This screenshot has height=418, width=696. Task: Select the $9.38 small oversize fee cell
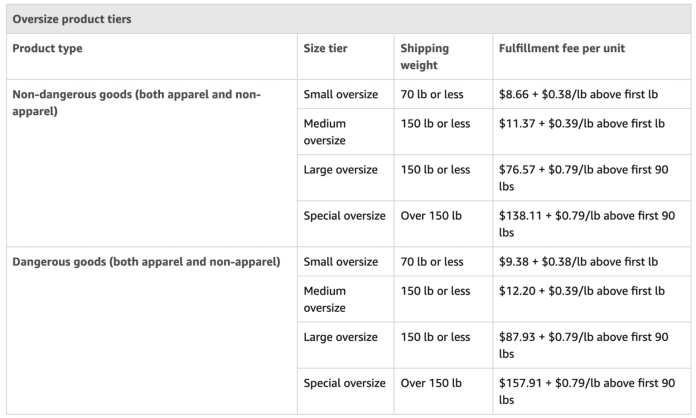578,262
